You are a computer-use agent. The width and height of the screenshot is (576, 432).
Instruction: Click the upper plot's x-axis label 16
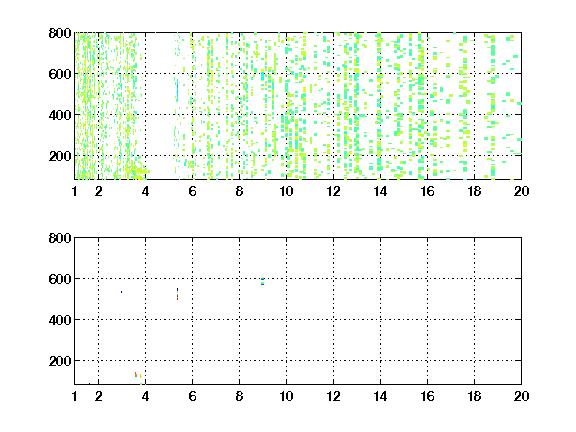[x=427, y=191]
